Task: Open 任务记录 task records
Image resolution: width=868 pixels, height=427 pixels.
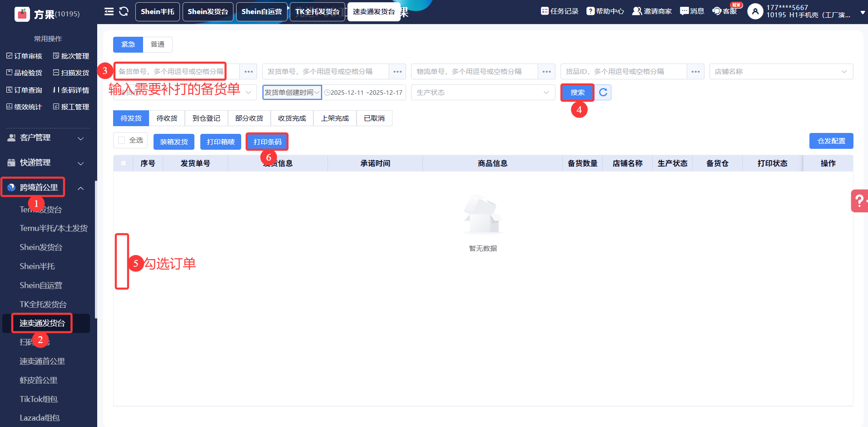Action: tap(560, 11)
